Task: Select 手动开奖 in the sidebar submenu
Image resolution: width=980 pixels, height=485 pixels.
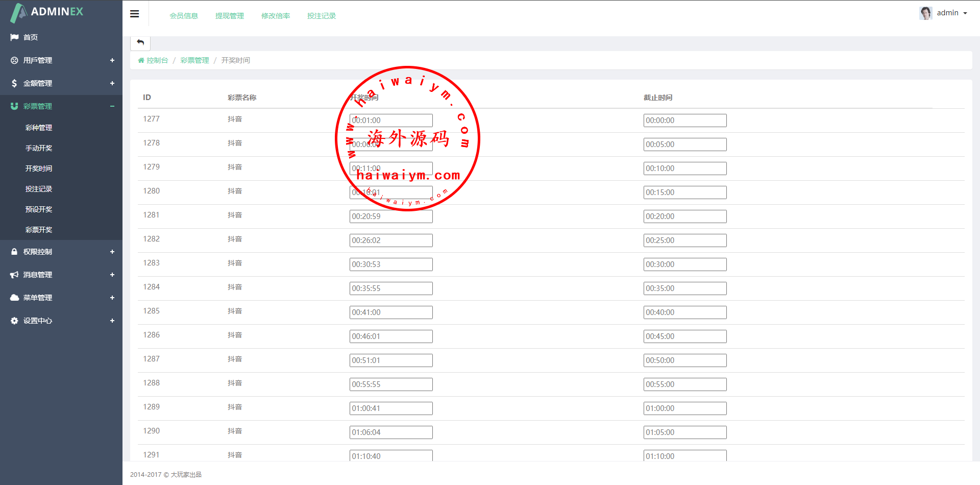Action: pyautogui.click(x=39, y=148)
